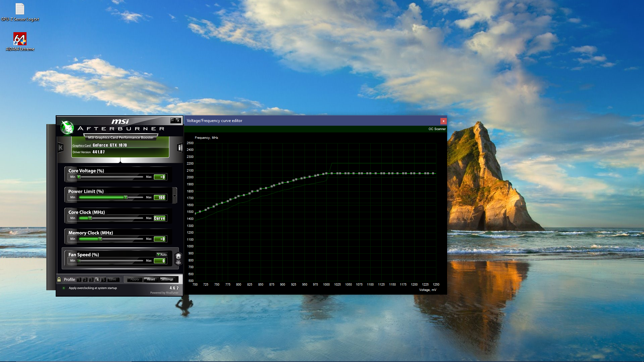Viewport: 644px width, 362px height.
Task: Select profile slot 1
Action: click(79, 280)
